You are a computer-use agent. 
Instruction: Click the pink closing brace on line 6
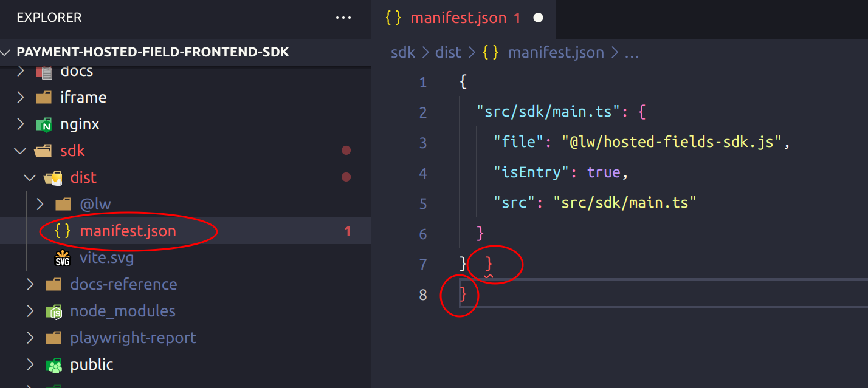click(x=480, y=234)
